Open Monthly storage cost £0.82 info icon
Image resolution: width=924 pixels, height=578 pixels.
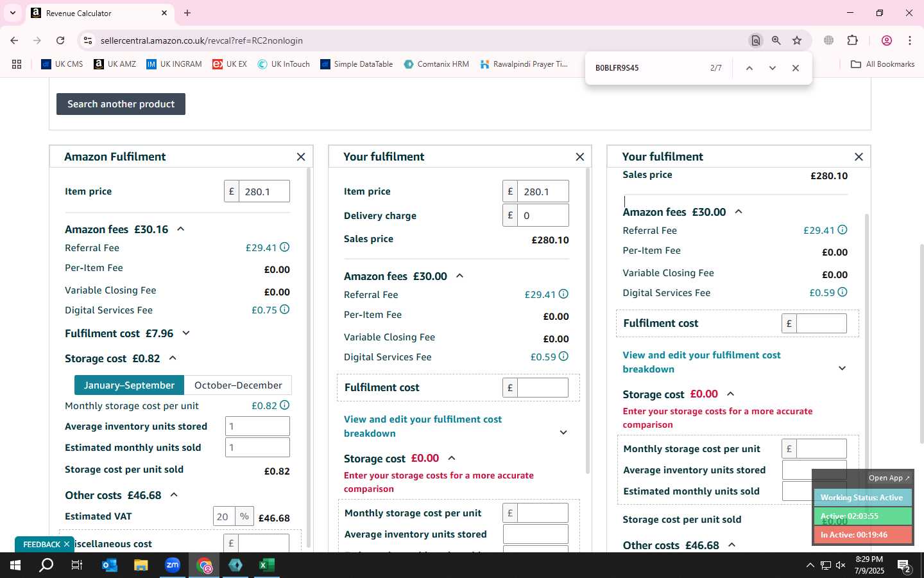[285, 405]
